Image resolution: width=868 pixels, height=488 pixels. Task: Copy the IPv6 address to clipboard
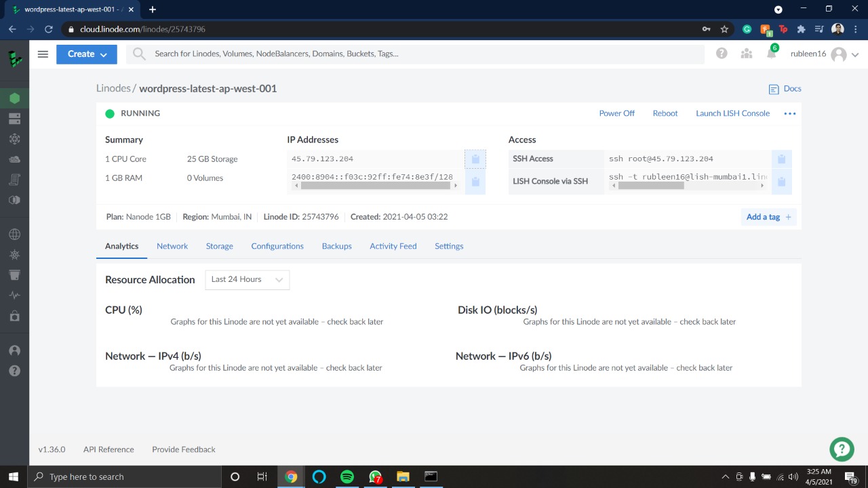475,182
